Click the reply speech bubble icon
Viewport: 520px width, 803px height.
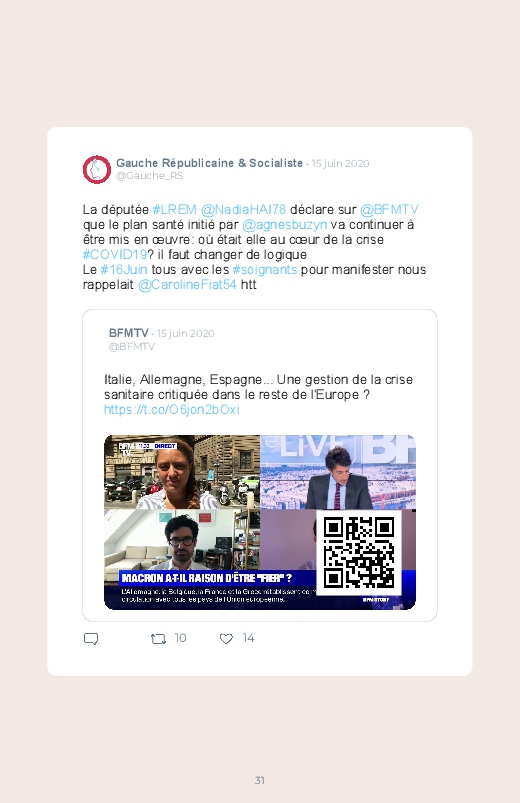(x=91, y=639)
